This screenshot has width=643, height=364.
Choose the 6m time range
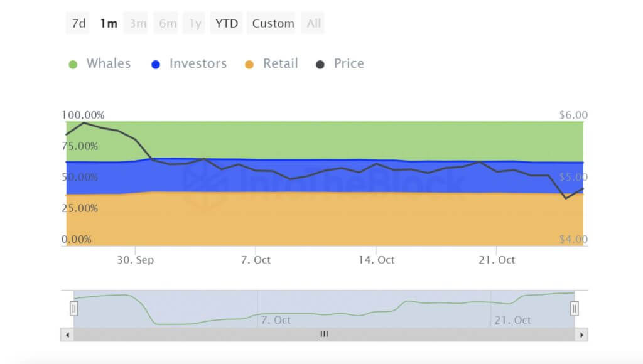(x=167, y=23)
